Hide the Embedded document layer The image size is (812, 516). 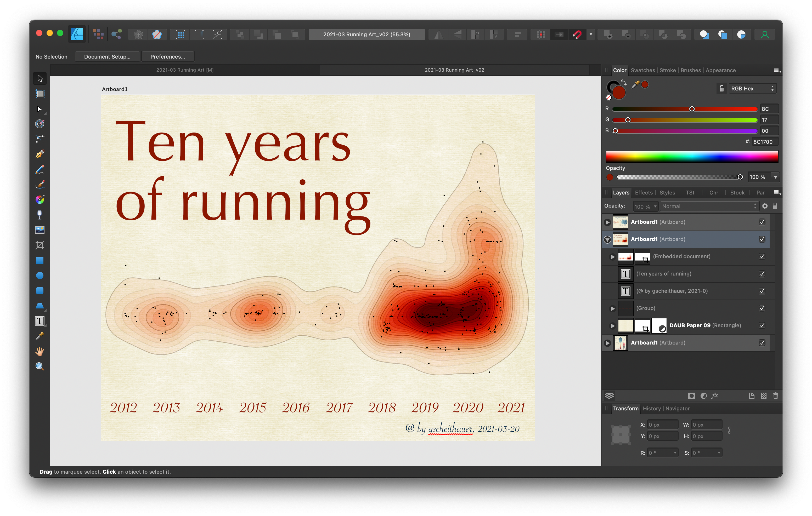762,256
